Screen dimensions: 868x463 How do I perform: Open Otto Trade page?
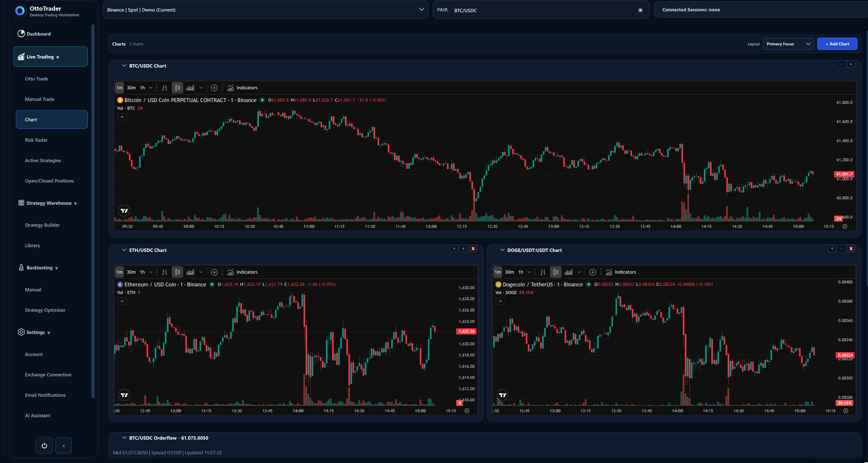(36, 79)
